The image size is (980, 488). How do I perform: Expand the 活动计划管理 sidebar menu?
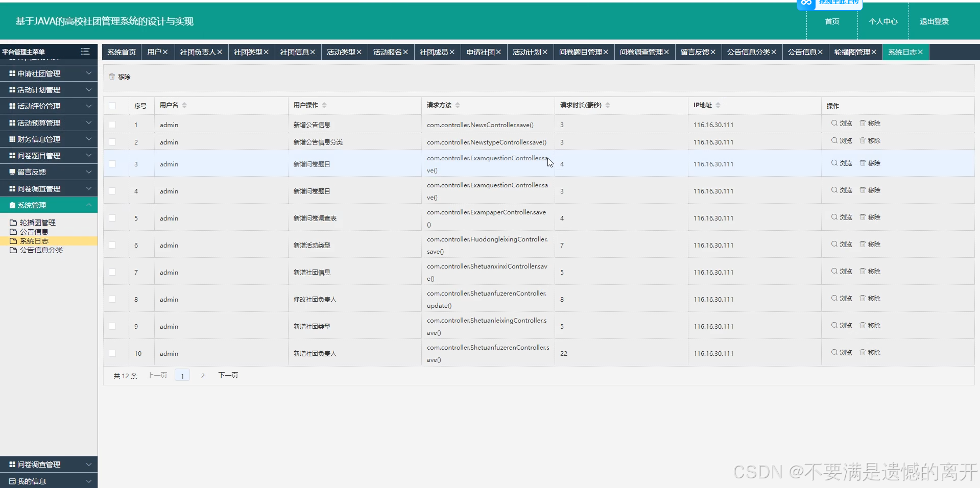tap(49, 90)
